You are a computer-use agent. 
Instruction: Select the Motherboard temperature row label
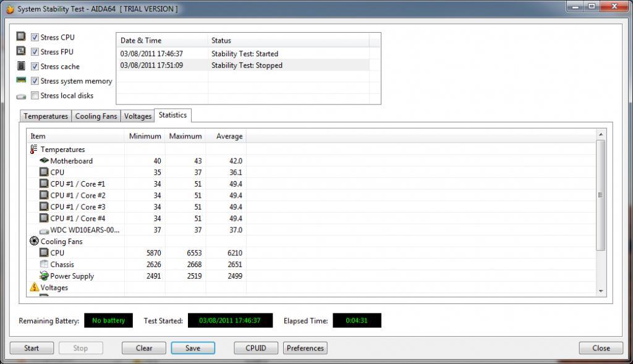[x=72, y=161]
